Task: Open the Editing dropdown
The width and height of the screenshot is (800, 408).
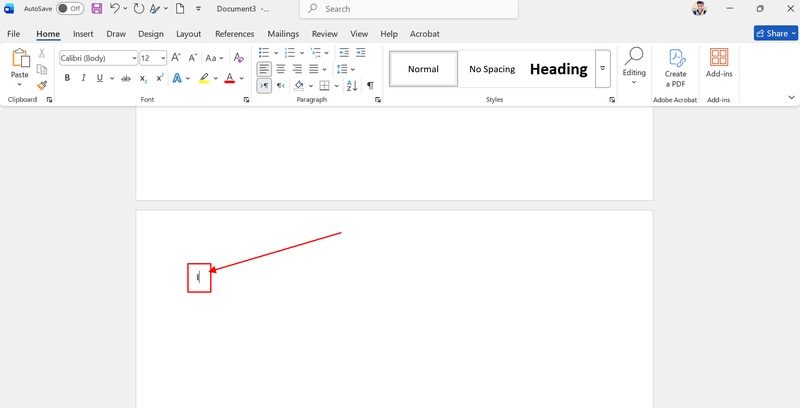Action: 634,66
